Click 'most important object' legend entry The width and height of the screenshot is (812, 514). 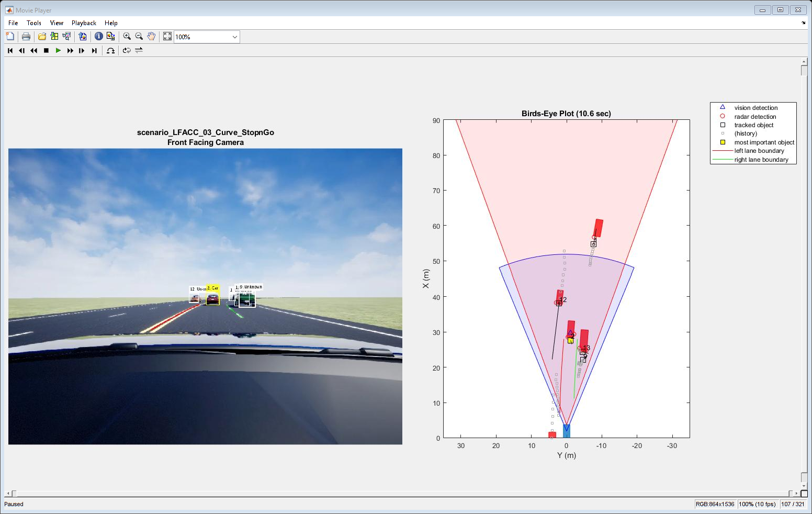[x=764, y=142]
